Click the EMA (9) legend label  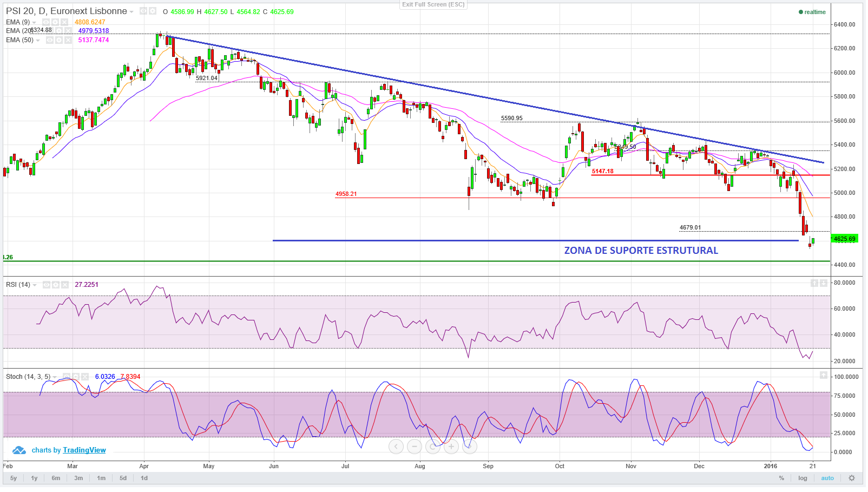click(x=18, y=22)
